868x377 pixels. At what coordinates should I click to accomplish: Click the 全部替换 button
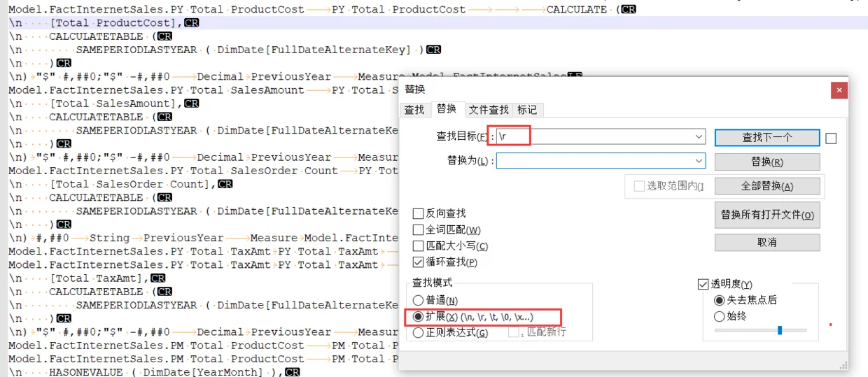(x=767, y=186)
